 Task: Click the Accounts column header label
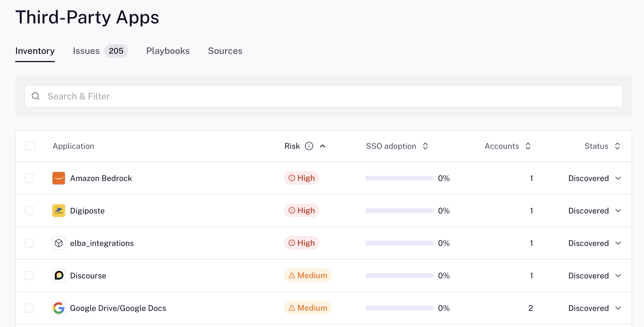[502, 146]
